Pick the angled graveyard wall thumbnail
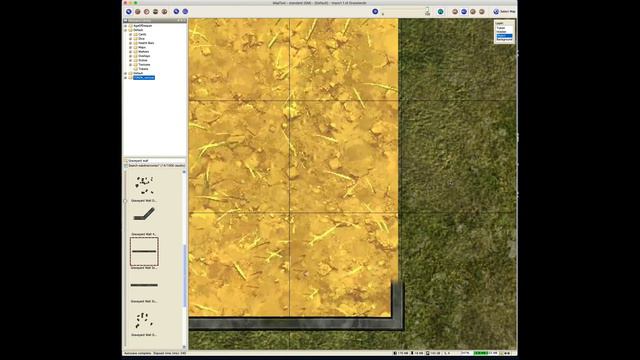Image resolution: width=640 pixels, height=360 pixels. (x=144, y=214)
